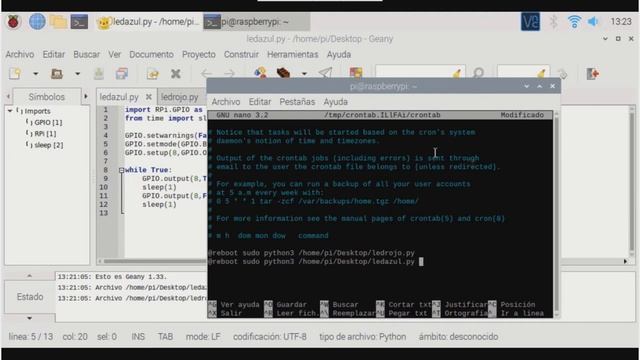Build the current file brick icon
The height and width of the screenshot is (360, 640).
click(283, 73)
